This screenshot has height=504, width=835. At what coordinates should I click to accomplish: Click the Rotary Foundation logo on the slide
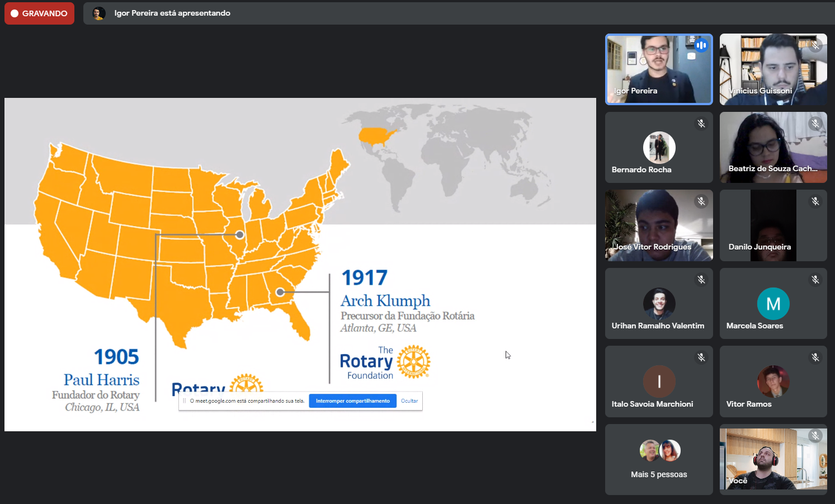coord(385,362)
